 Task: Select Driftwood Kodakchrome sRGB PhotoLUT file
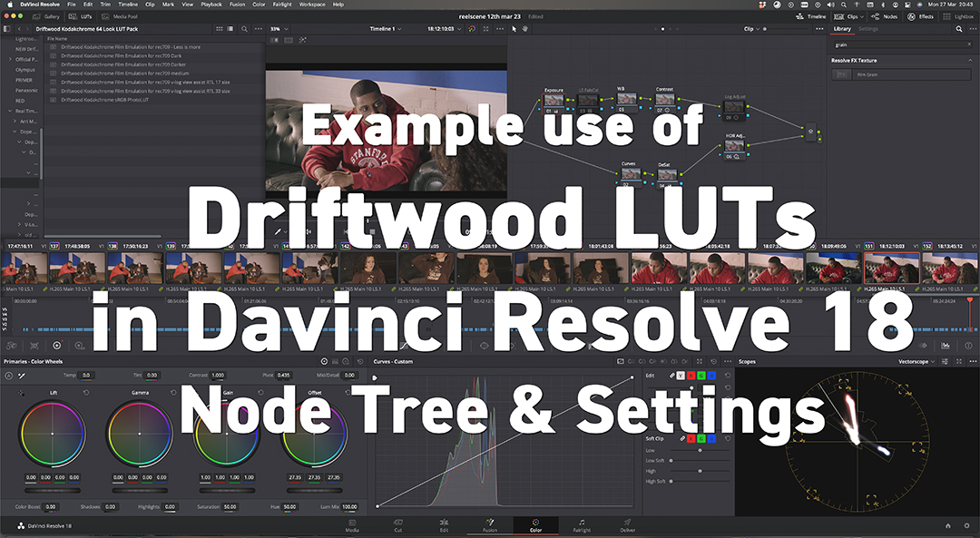point(104,100)
